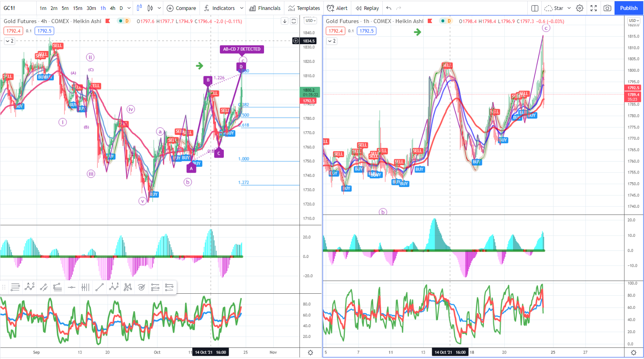Expand the timeframe interval dropdown
The width and height of the screenshot is (644, 359).
pyautogui.click(x=129, y=8)
